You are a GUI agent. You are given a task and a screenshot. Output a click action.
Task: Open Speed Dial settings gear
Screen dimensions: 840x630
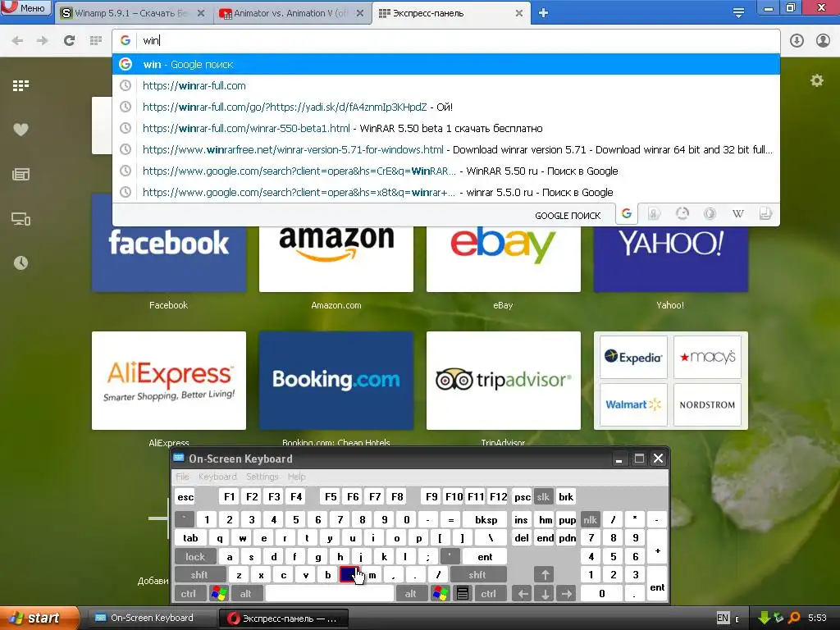pos(817,81)
